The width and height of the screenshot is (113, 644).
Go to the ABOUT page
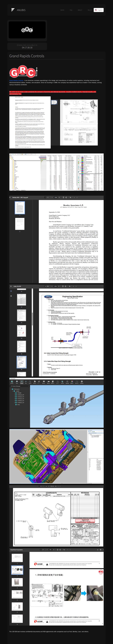(80, 10)
